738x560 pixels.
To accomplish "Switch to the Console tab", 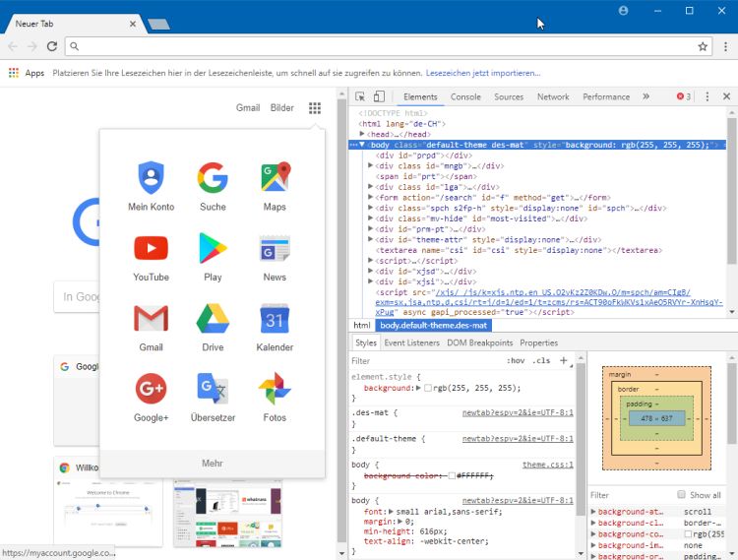I will [x=465, y=97].
